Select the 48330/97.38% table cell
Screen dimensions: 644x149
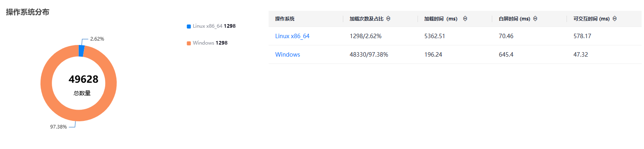pyautogui.click(x=369, y=55)
